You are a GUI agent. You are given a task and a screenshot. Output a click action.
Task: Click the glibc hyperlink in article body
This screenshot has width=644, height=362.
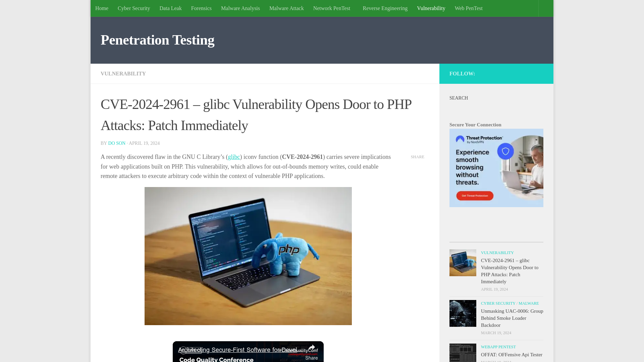pos(234,157)
